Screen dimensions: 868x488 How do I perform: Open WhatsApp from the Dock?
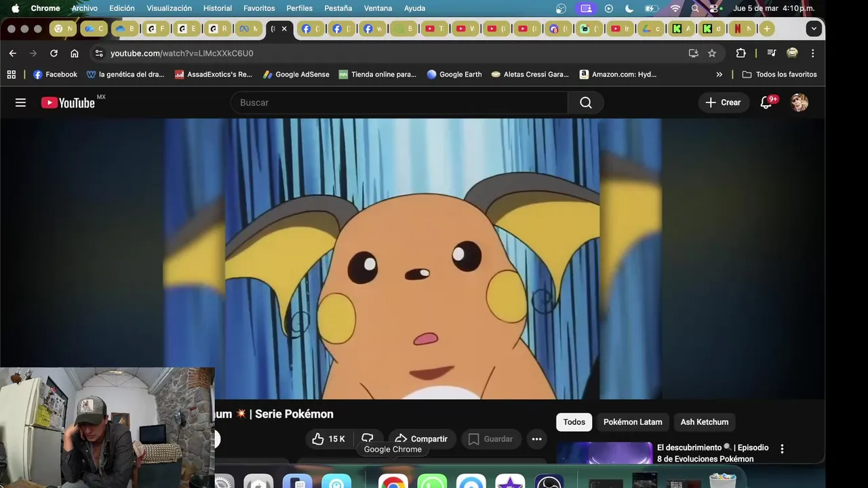432,481
